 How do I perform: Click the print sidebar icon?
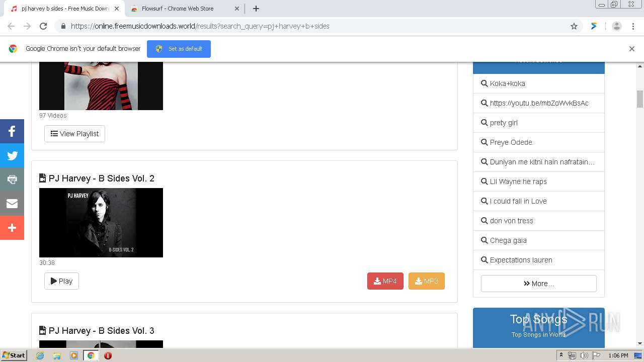(12, 179)
